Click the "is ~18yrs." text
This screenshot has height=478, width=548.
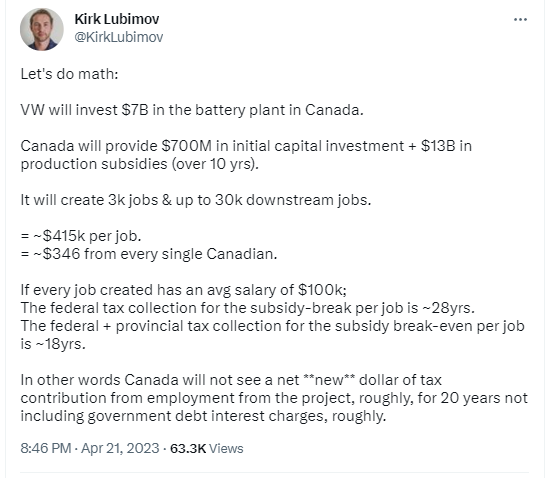(x=53, y=344)
